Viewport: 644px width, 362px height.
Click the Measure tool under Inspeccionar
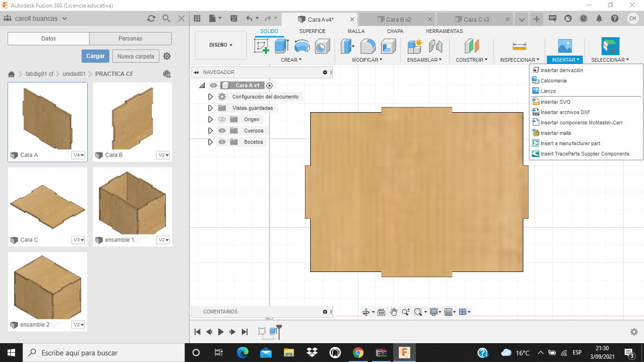click(x=519, y=46)
